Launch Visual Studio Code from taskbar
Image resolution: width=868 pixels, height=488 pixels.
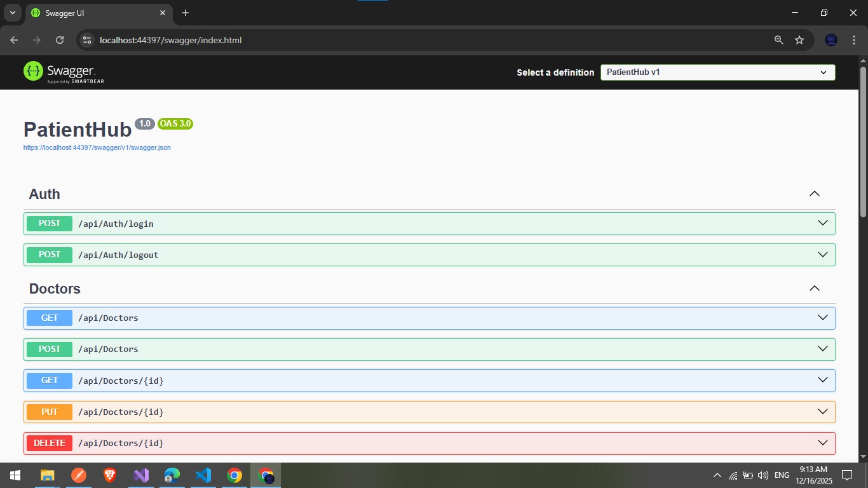(x=203, y=475)
